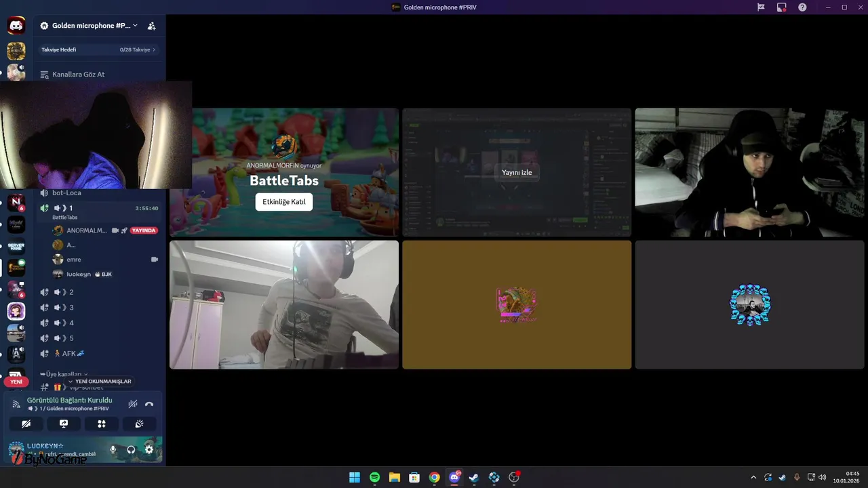
Task: Join voice channel 3
Action: point(98,307)
